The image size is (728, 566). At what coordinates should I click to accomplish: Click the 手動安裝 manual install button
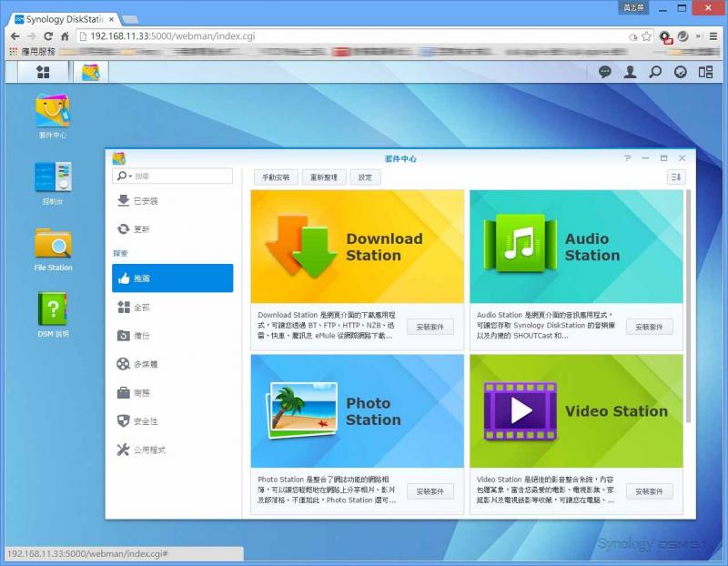276,177
